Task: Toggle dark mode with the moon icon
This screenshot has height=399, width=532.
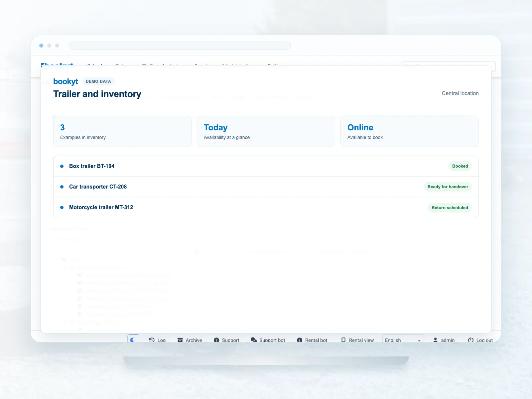Action: coord(133,339)
